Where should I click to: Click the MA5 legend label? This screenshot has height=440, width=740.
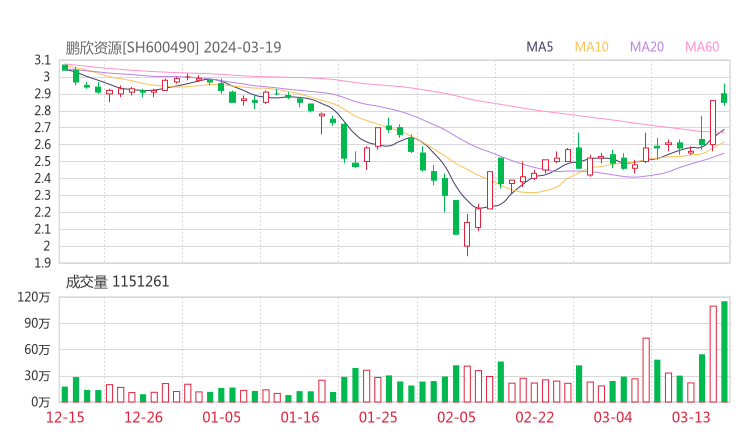(x=539, y=47)
